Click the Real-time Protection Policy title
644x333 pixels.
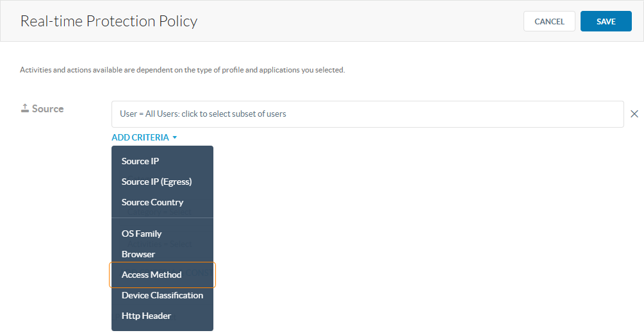(109, 21)
